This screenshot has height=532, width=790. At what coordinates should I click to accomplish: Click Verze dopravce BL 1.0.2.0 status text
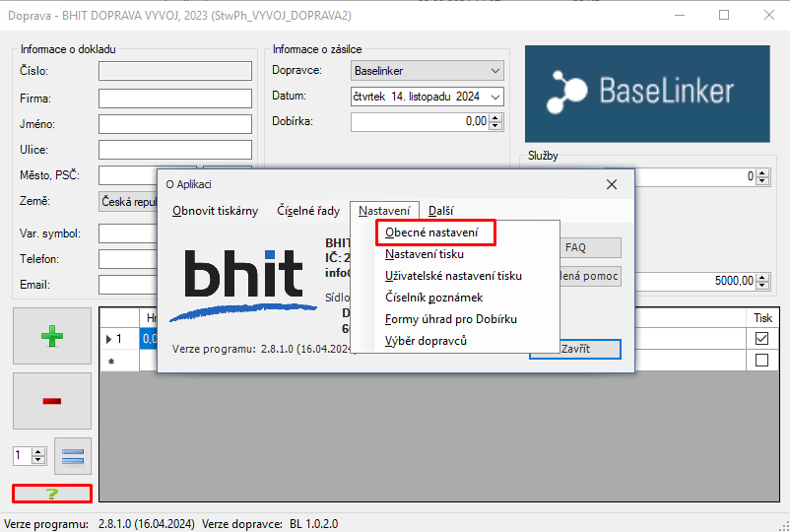click(x=270, y=524)
